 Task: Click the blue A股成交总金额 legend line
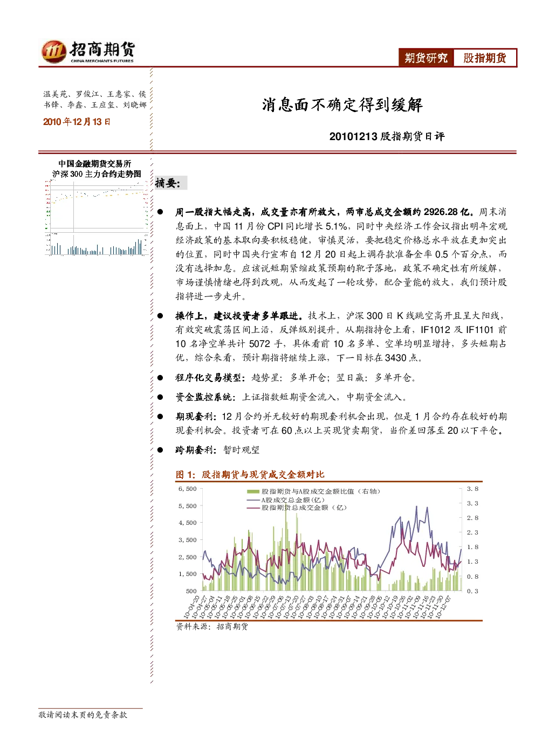(253, 500)
